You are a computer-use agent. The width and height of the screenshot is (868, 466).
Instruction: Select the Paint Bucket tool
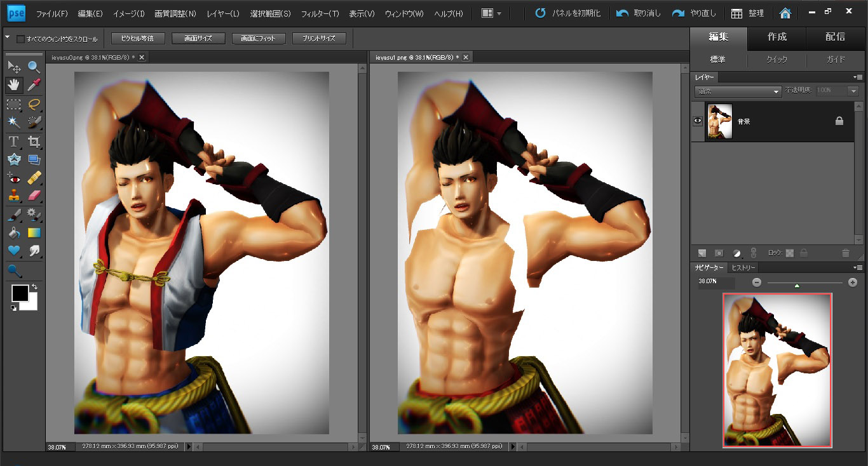14,233
